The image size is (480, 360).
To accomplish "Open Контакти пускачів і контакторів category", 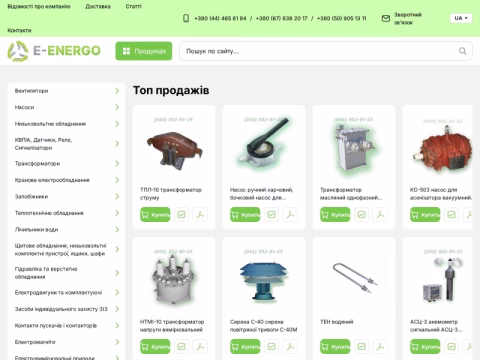I will click(56, 325).
